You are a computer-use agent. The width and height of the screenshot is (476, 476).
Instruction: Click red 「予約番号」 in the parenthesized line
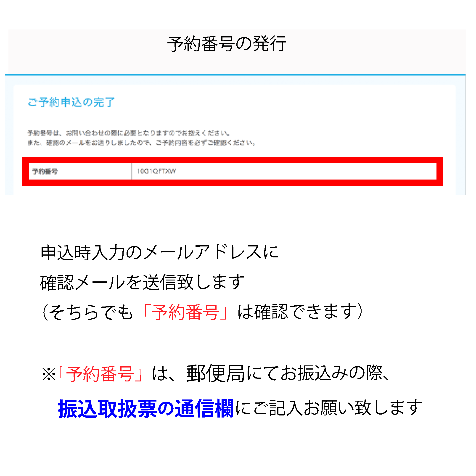185,312
